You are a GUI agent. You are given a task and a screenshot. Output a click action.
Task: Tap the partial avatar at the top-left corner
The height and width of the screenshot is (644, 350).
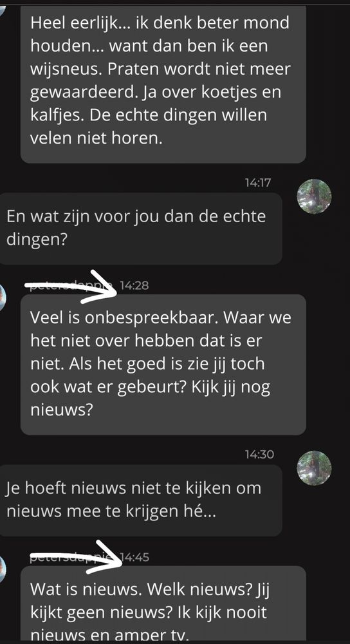click(3, 10)
